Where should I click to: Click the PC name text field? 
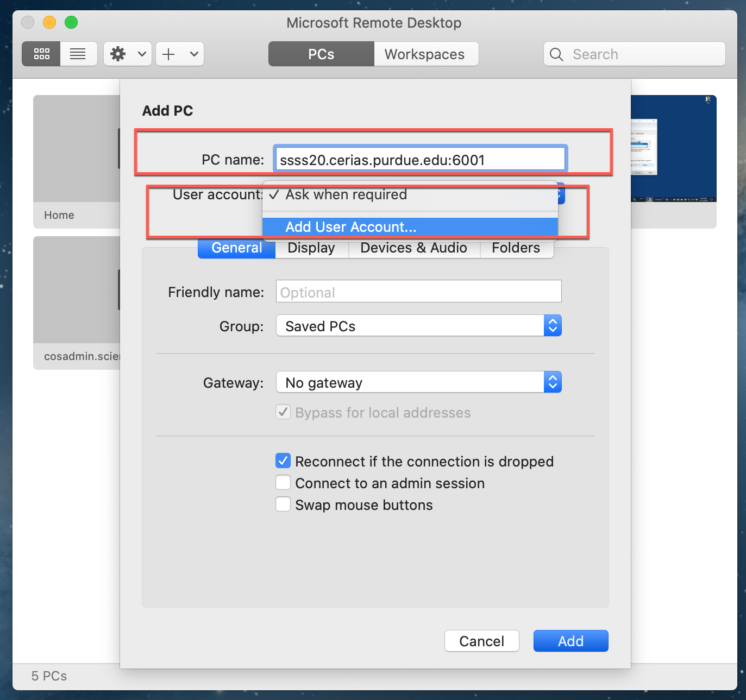pos(421,160)
